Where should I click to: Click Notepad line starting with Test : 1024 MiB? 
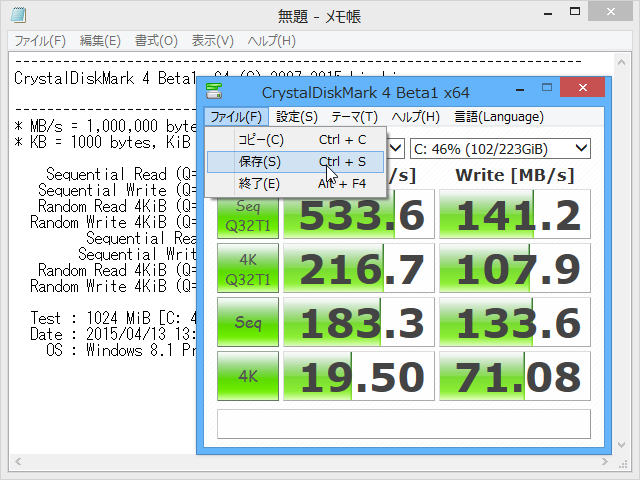(113, 318)
